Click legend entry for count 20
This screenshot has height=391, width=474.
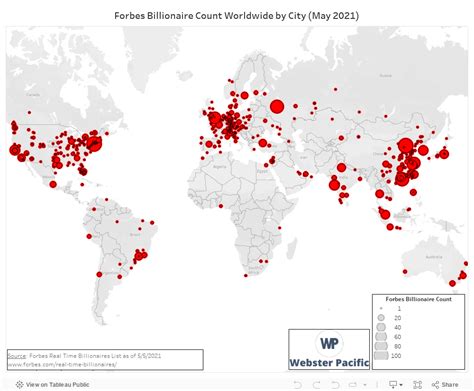389,318
